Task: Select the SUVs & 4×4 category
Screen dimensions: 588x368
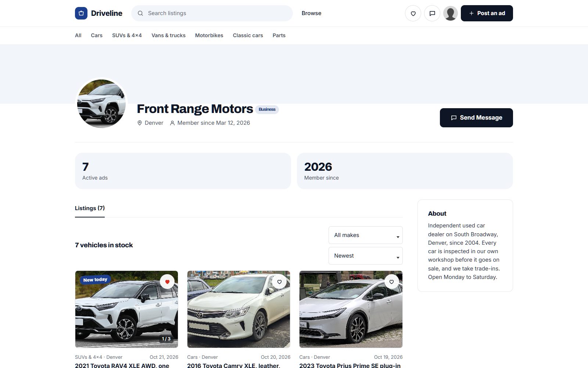Action: click(x=127, y=35)
